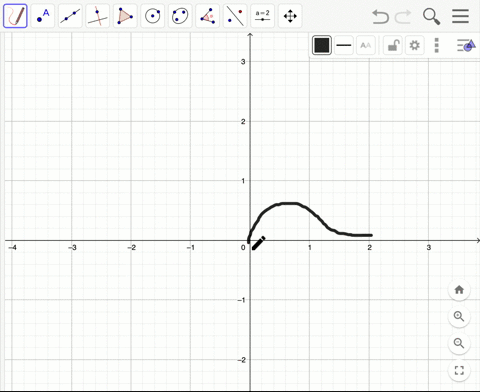Viewport: 480px width, 392px height.
Task: Open the black color swatch picker
Action: [322, 45]
